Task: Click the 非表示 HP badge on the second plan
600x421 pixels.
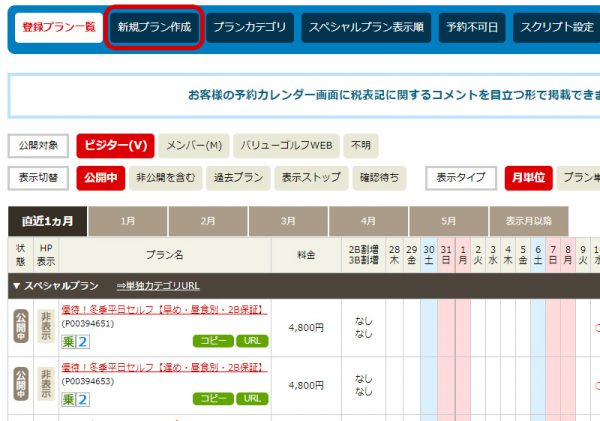Action: (46, 384)
